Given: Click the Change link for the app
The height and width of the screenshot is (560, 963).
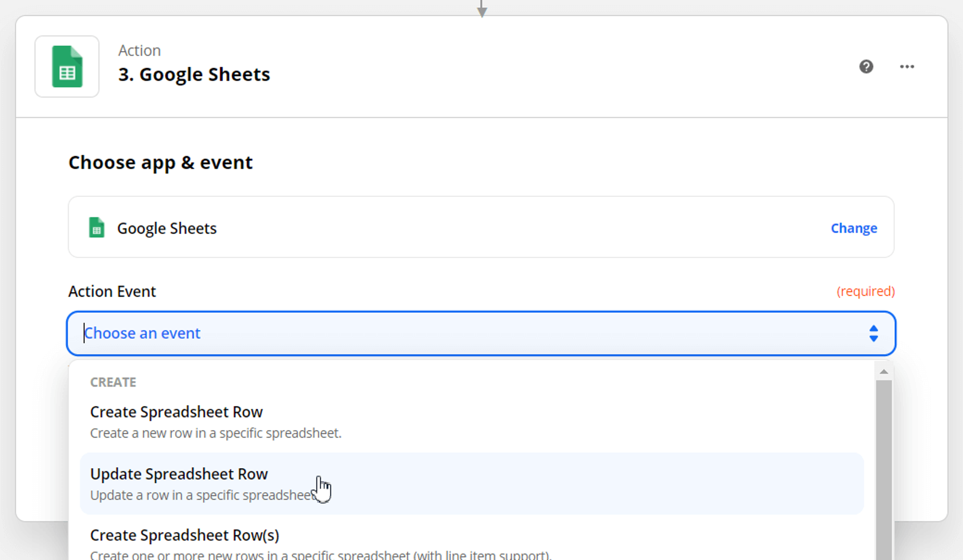Looking at the screenshot, I should click(854, 228).
